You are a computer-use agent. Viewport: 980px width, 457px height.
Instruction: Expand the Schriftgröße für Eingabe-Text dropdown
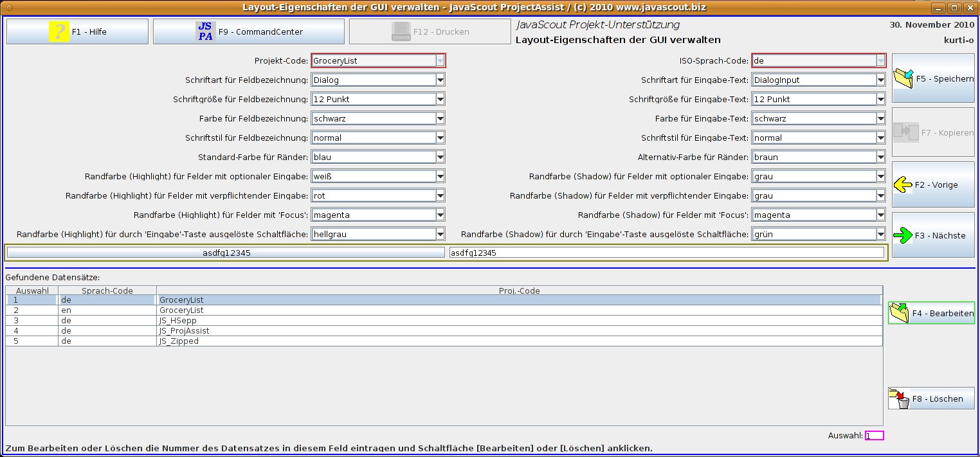(880, 100)
